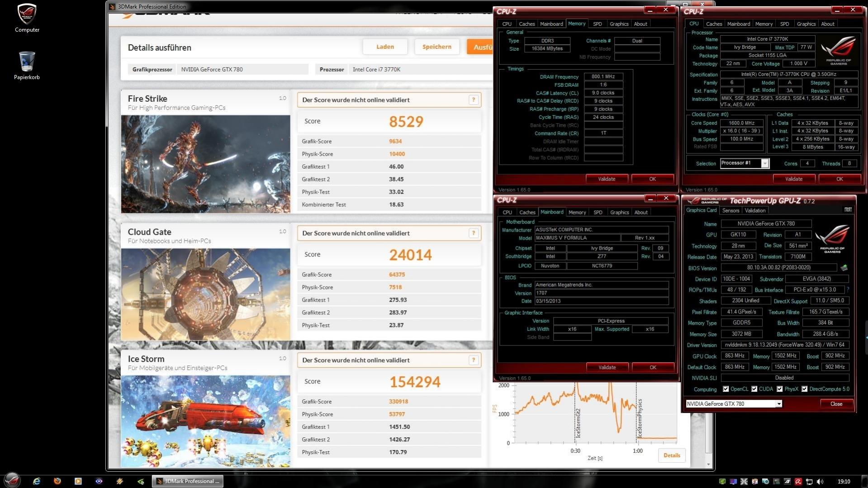Click the purple monitor tray icon
This screenshot has width=868, height=488.
point(733,482)
